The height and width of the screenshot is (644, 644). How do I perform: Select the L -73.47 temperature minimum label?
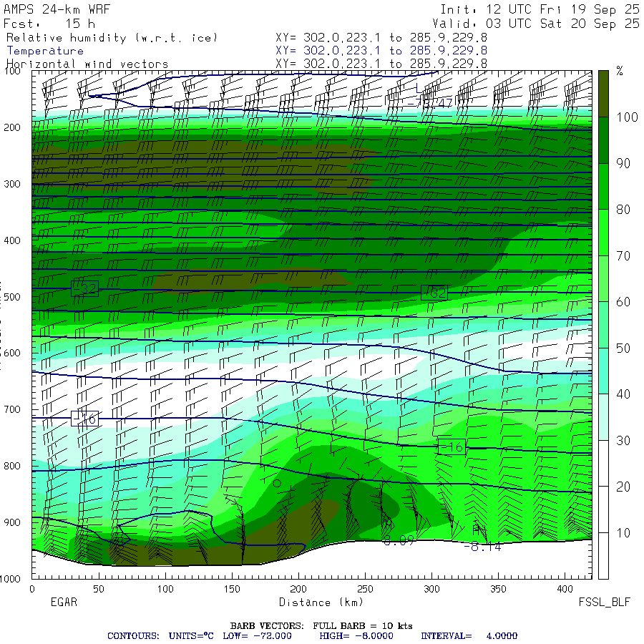[429, 97]
